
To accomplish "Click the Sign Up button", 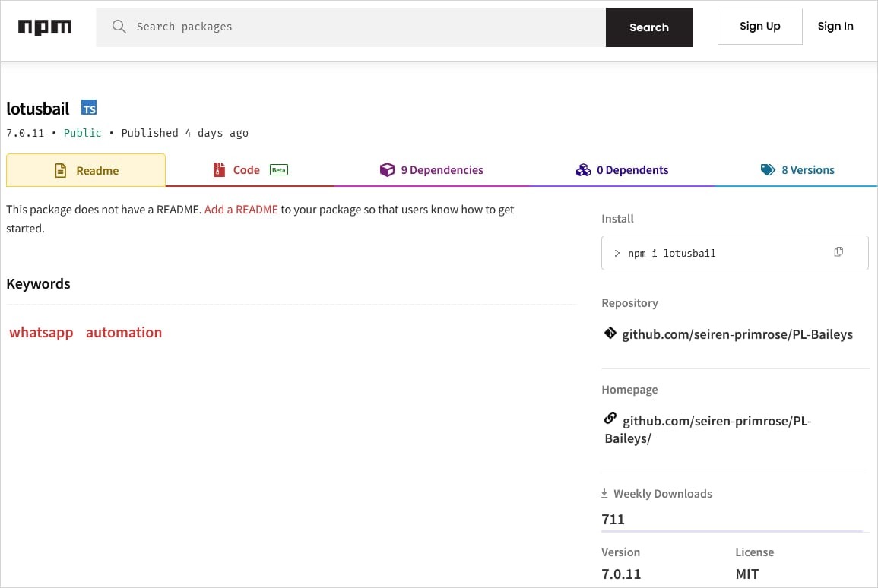I will [x=759, y=27].
